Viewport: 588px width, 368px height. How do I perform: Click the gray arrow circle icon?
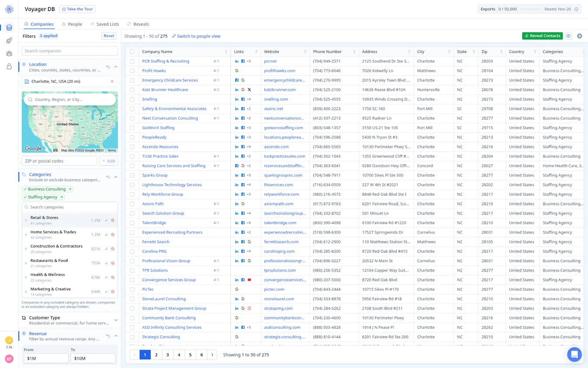[579, 36]
